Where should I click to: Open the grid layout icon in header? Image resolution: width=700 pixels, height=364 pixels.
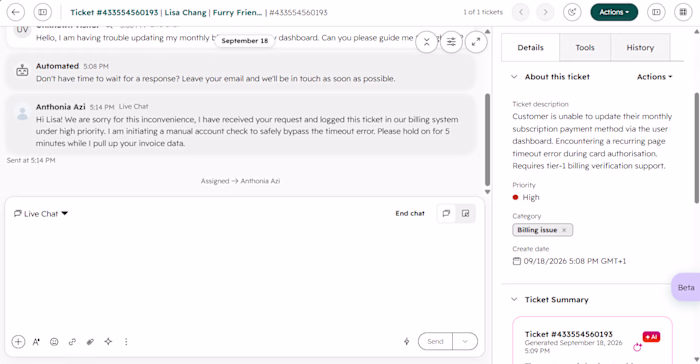683,12
